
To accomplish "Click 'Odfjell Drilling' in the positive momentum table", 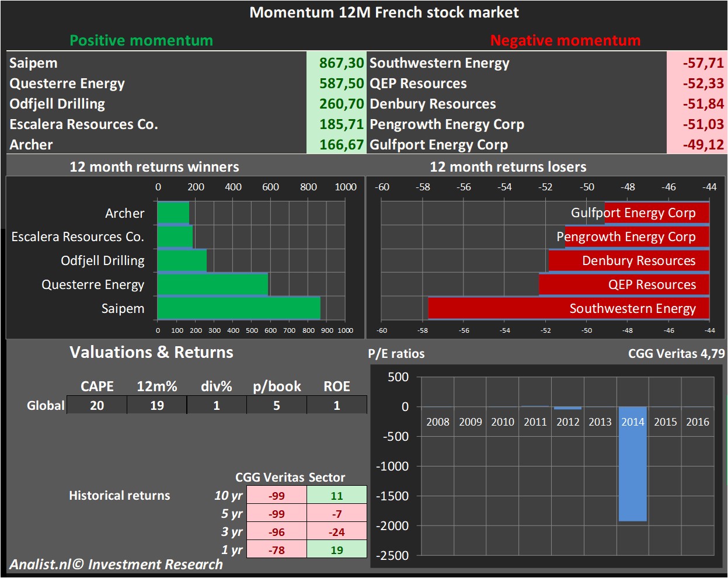I will 57,104.
